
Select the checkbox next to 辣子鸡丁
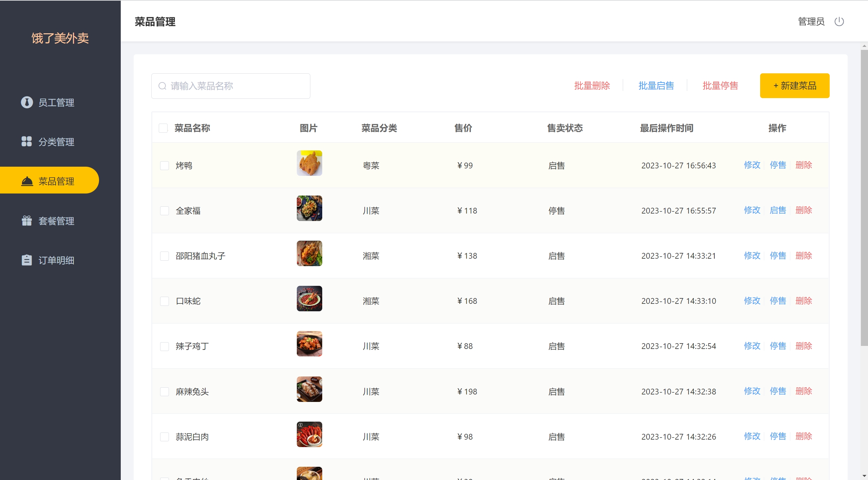pos(165,346)
